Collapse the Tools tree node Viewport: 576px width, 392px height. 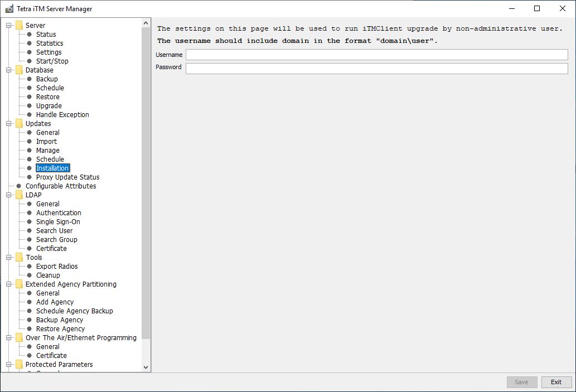8,257
